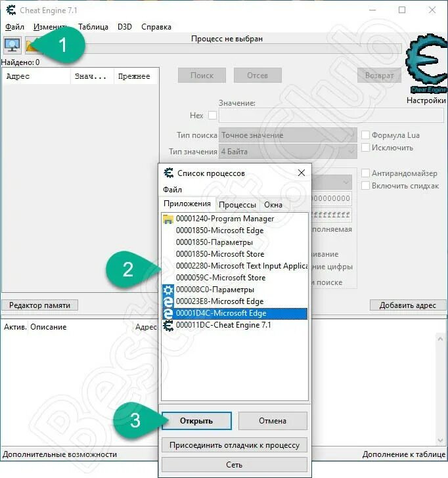
Task: Enable the Исключить checkbox
Action: click(x=365, y=148)
